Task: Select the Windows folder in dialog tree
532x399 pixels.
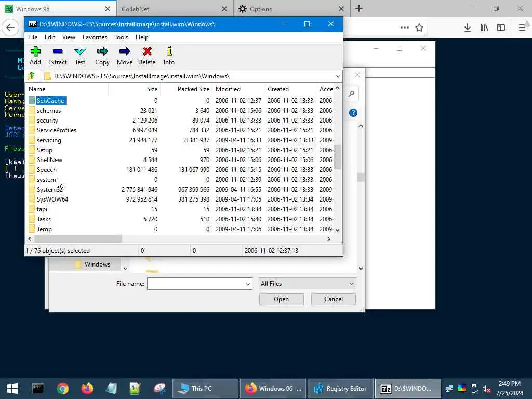Action: (x=97, y=264)
